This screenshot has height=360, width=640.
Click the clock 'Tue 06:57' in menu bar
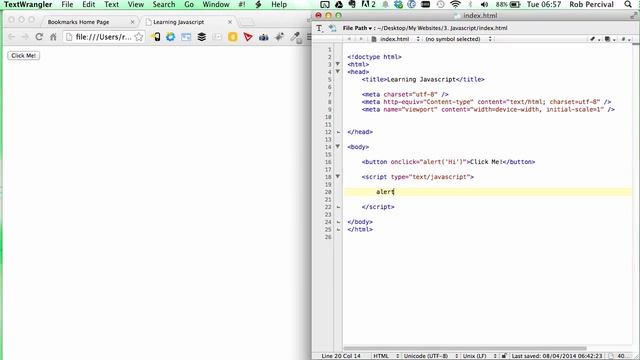coord(544,4)
